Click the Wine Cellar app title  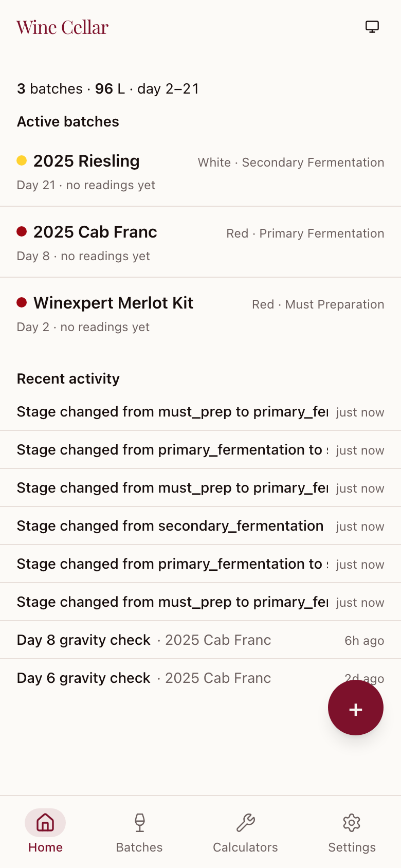[63, 27]
